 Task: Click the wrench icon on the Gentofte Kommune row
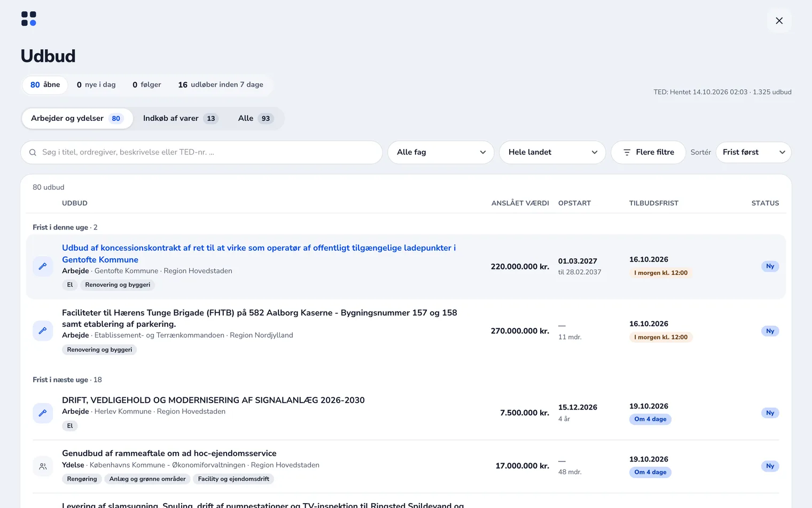[43, 266]
